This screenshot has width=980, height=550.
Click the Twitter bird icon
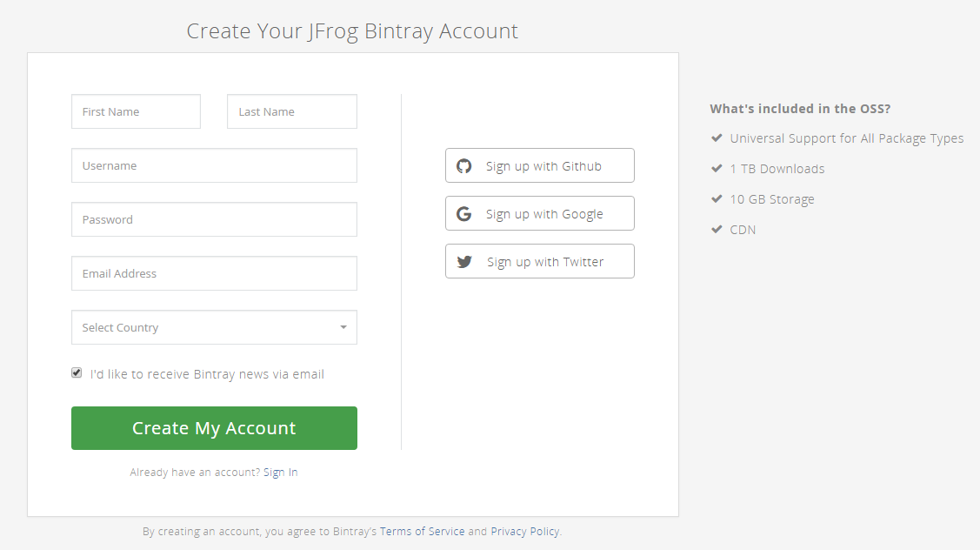pyautogui.click(x=463, y=261)
